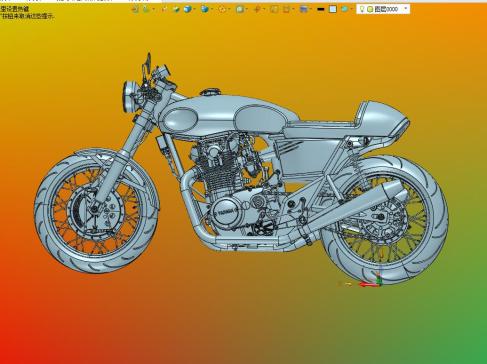
Task: Click the small orange star-shaped toolbar icon
Action: coord(164,9)
